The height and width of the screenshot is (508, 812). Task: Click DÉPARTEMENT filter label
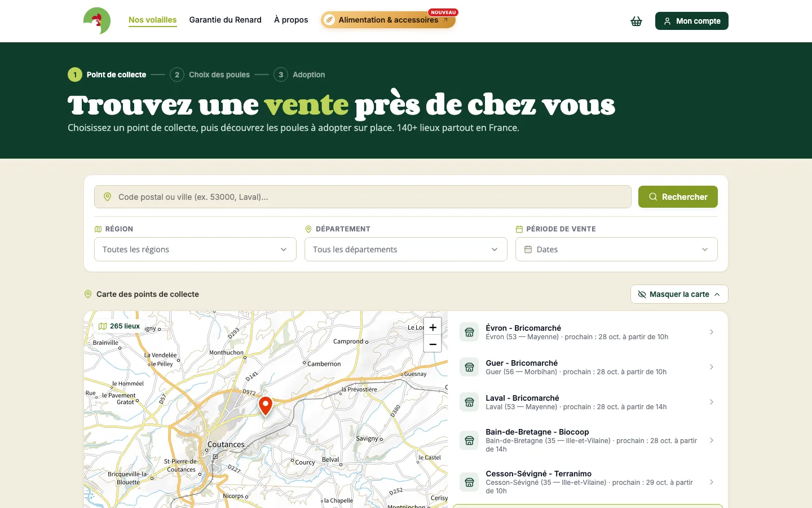coord(343,229)
